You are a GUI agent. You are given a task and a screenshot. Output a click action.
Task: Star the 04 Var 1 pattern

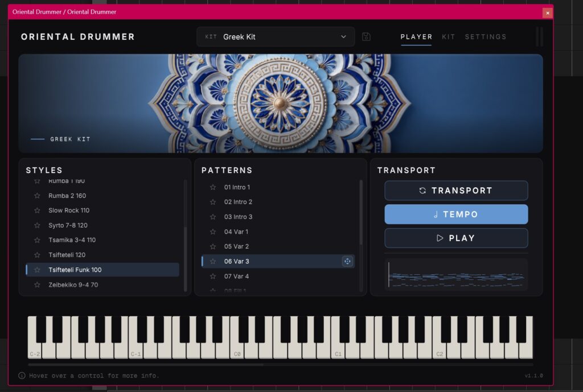(x=213, y=232)
